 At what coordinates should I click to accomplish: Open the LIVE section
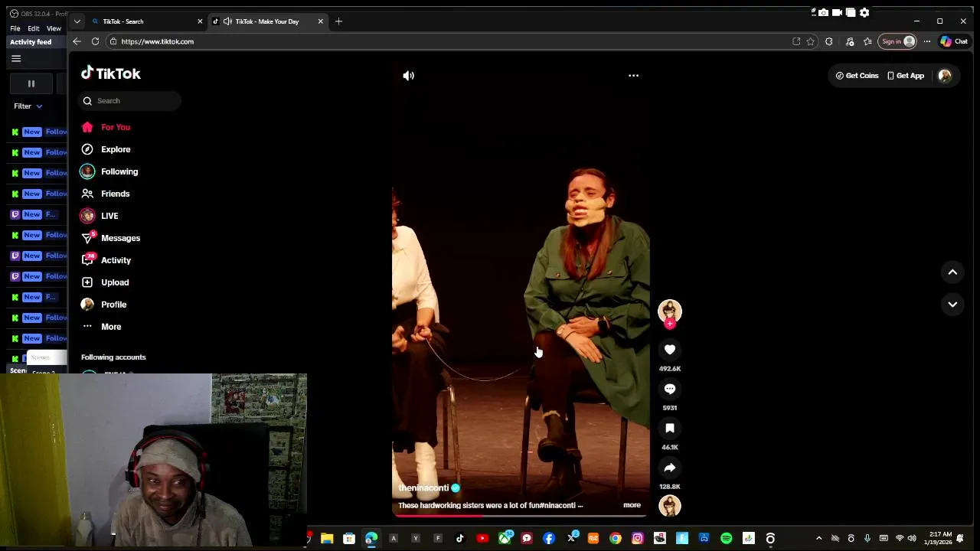100,216
